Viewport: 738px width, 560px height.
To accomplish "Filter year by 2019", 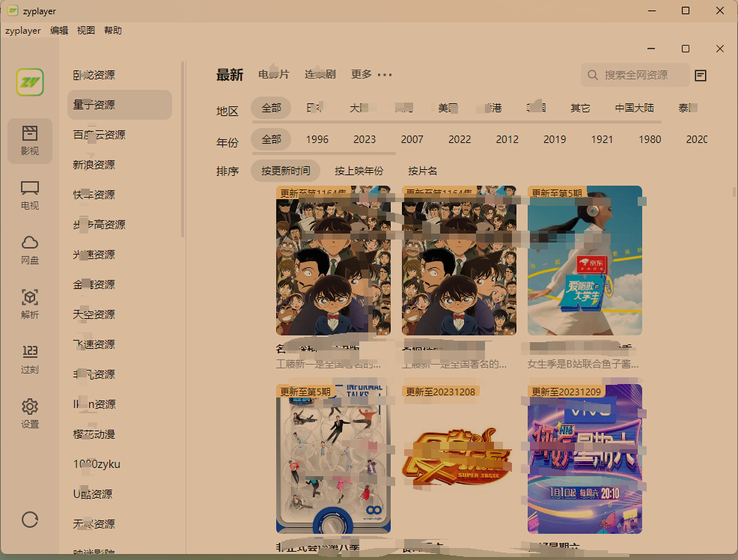I will pos(555,139).
